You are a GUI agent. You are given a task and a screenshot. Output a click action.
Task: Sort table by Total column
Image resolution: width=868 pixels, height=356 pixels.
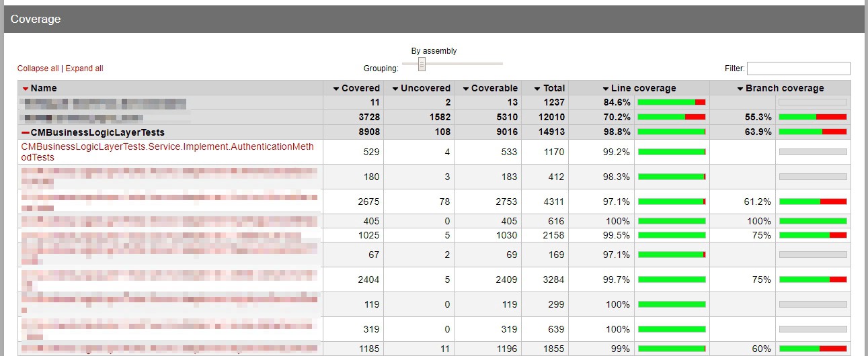[537, 89]
